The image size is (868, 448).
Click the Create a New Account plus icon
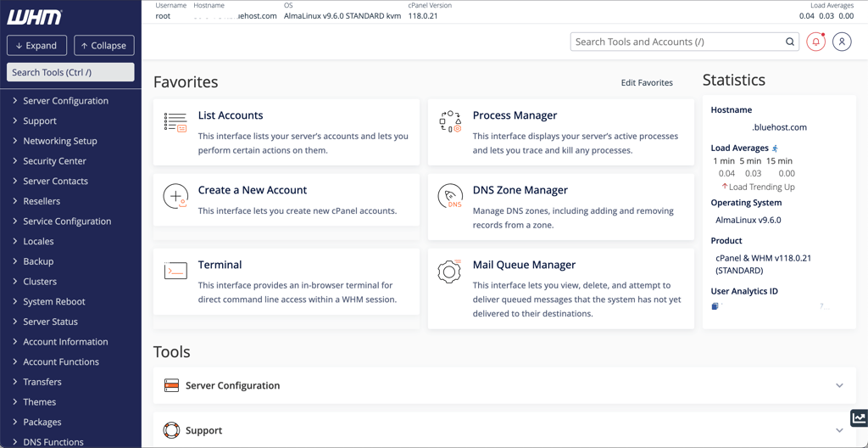point(175,196)
